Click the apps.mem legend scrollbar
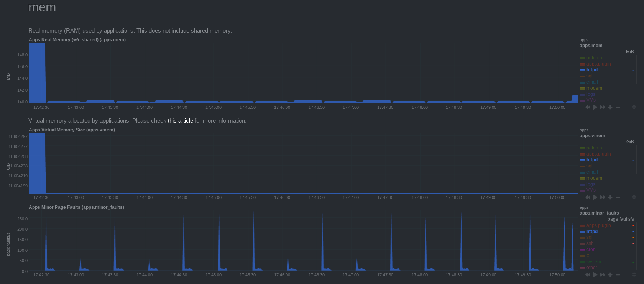Image resolution: width=644 pixels, height=284 pixels. 636,69
